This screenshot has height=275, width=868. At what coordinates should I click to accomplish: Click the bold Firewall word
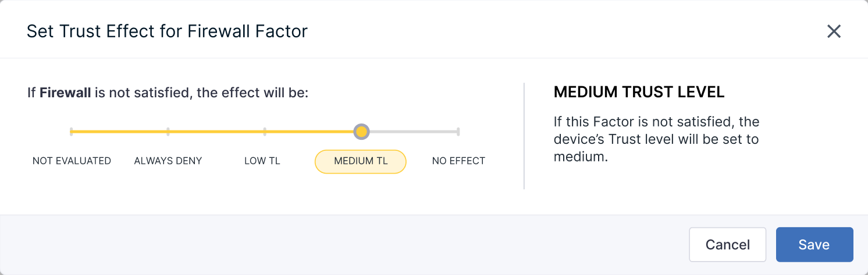(65, 93)
